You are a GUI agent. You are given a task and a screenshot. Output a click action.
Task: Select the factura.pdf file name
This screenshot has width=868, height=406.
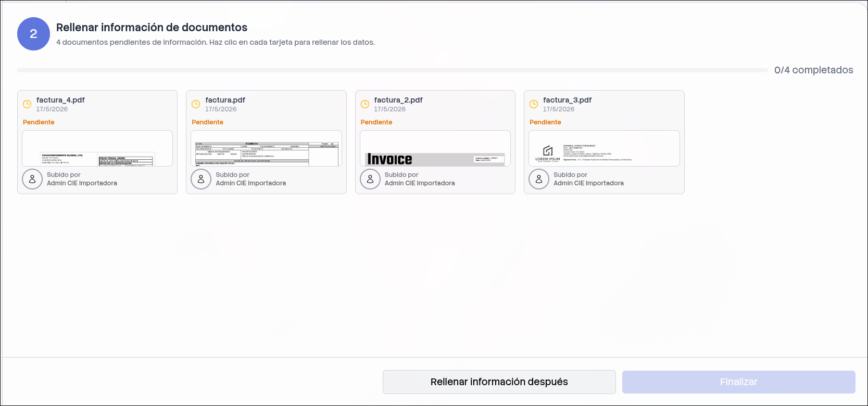(225, 100)
